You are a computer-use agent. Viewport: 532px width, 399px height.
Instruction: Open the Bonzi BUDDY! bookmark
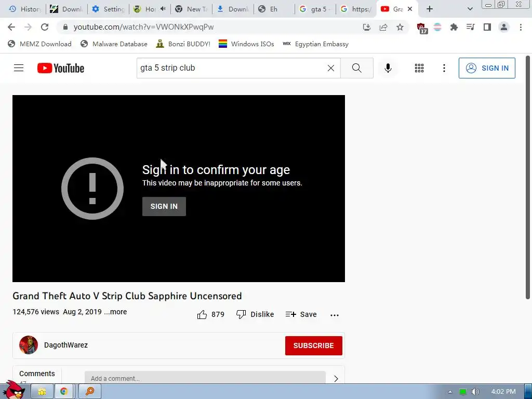pyautogui.click(x=183, y=44)
